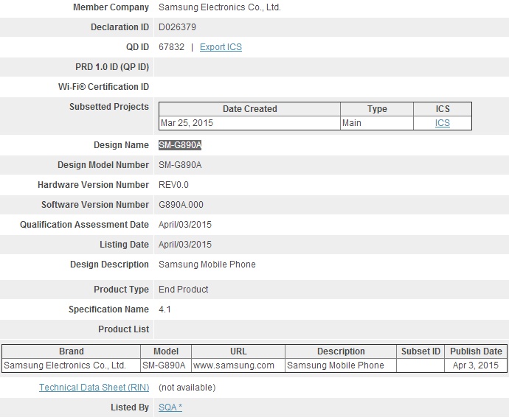Viewport: 509px width, 420px height.
Task: Click the Specification Name label
Action: pos(108,309)
